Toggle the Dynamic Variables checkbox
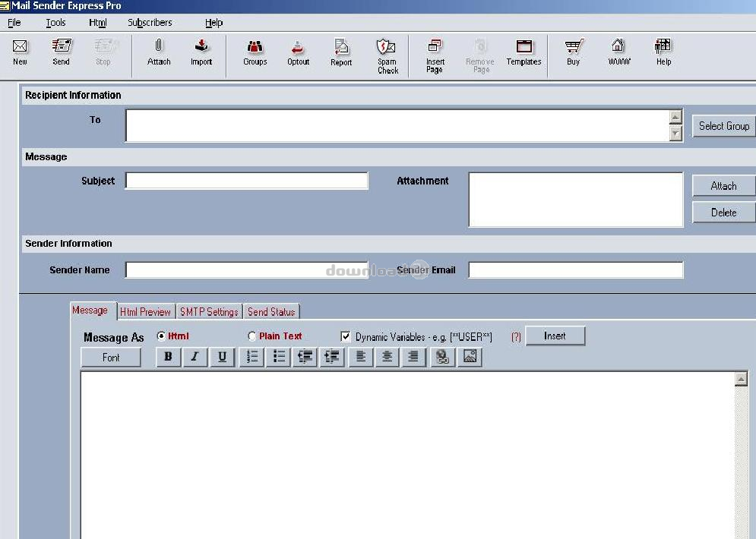This screenshot has width=756, height=539. 345,337
